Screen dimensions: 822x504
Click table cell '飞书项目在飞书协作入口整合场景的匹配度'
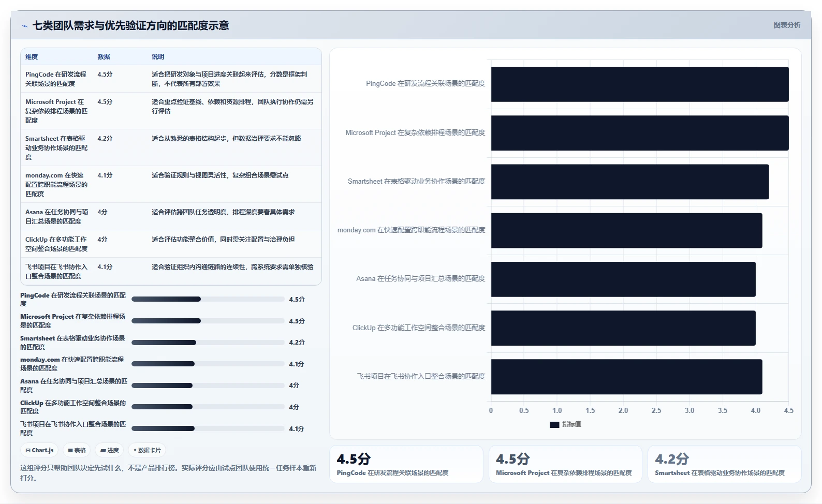[56, 271]
